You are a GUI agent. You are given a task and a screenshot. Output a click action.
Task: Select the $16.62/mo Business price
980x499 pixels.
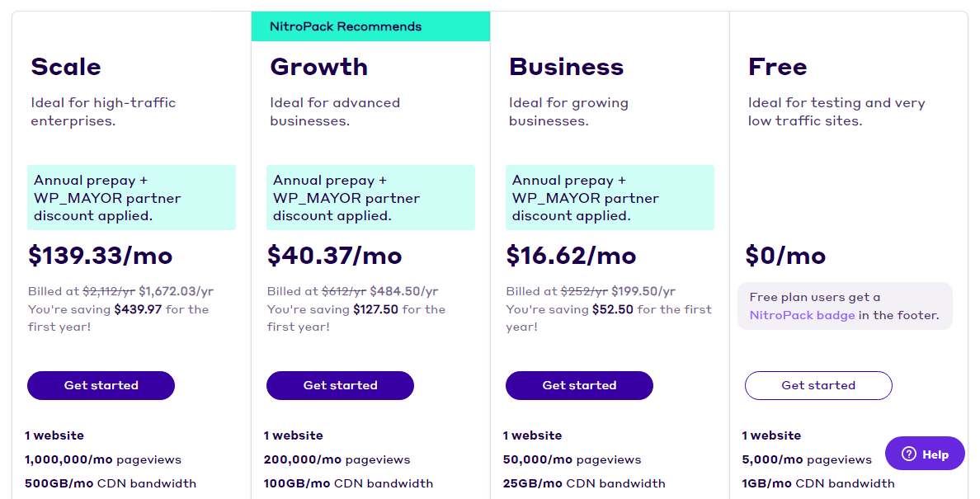pyautogui.click(x=571, y=256)
